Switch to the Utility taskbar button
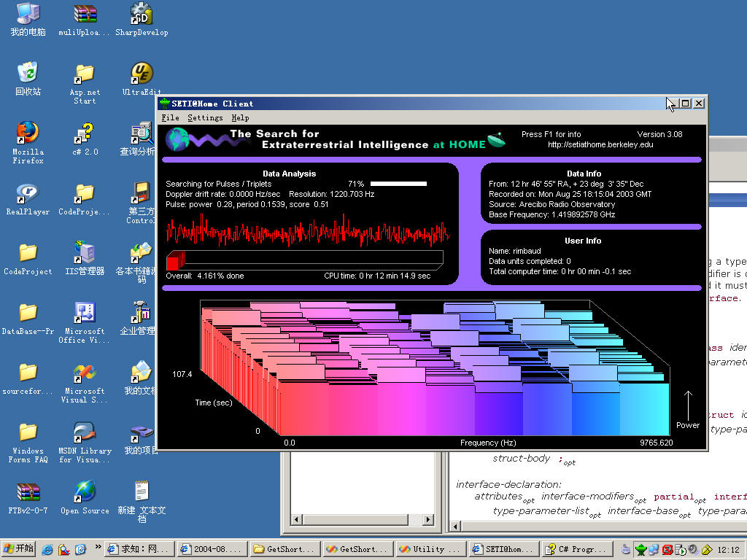The width and height of the screenshot is (747, 560). [x=430, y=550]
